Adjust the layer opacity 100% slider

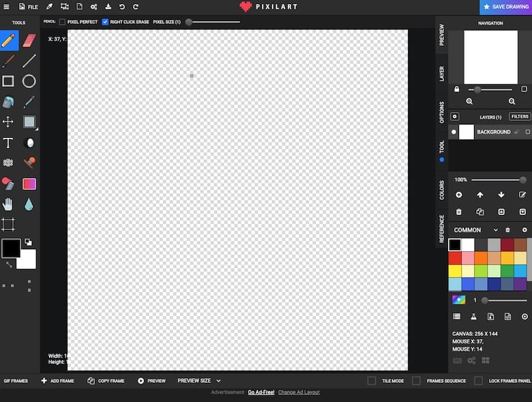pyautogui.click(x=499, y=180)
